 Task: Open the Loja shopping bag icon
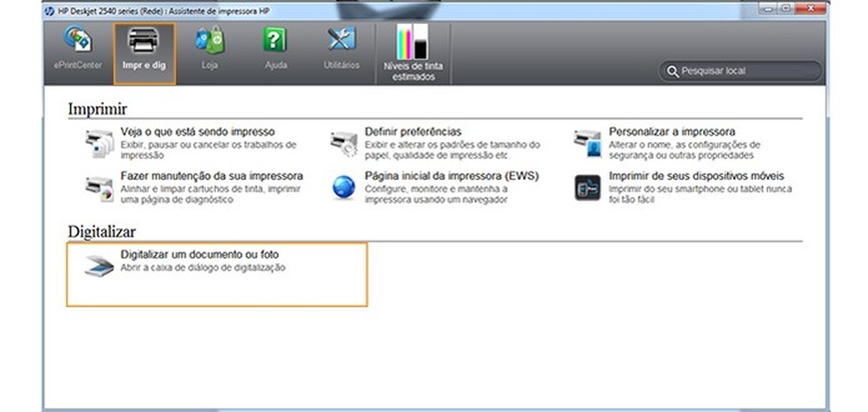pyautogui.click(x=210, y=41)
